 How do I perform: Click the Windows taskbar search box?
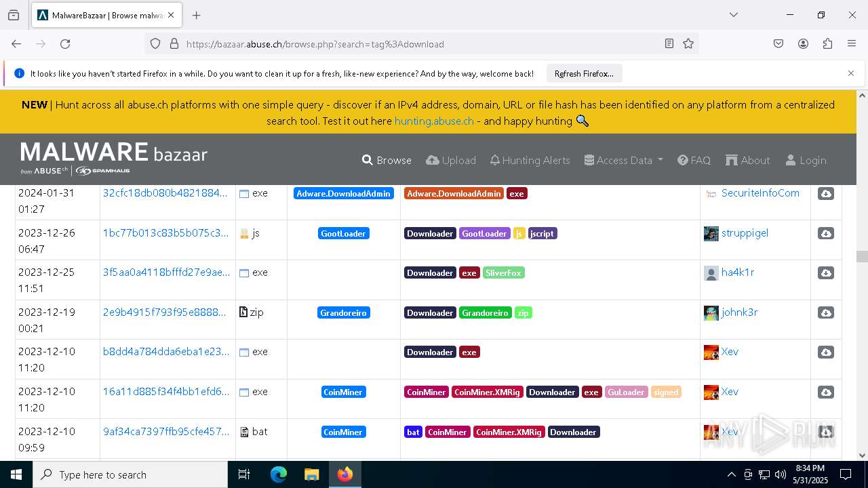[x=130, y=474]
